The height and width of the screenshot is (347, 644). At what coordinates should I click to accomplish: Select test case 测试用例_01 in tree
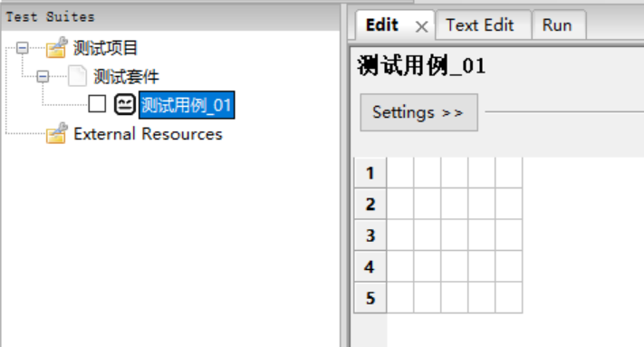click(x=187, y=105)
